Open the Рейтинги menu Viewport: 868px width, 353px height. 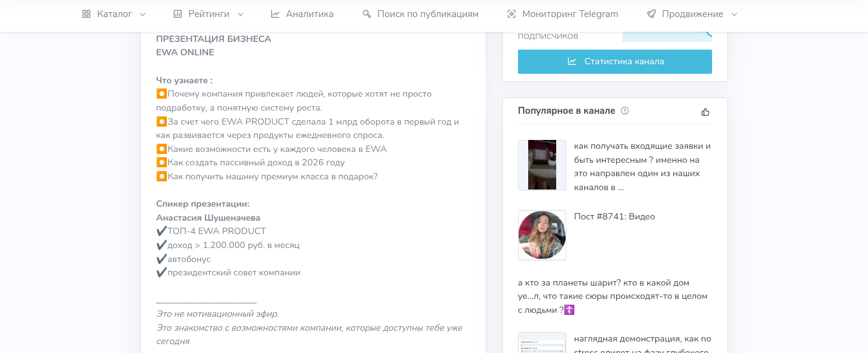coord(209,14)
